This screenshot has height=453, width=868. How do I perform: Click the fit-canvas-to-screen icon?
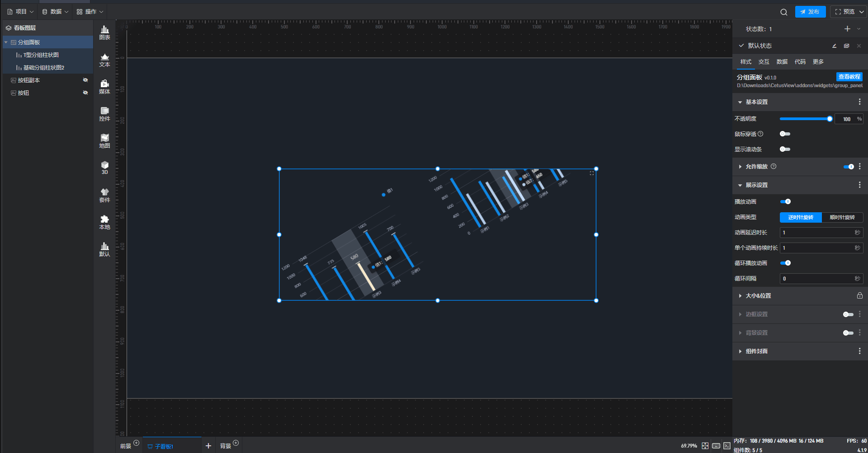pos(705,446)
